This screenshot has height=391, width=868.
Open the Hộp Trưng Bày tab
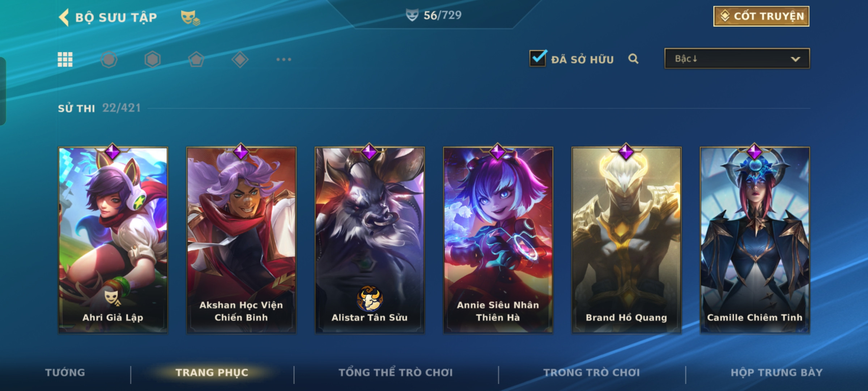(x=776, y=373)
